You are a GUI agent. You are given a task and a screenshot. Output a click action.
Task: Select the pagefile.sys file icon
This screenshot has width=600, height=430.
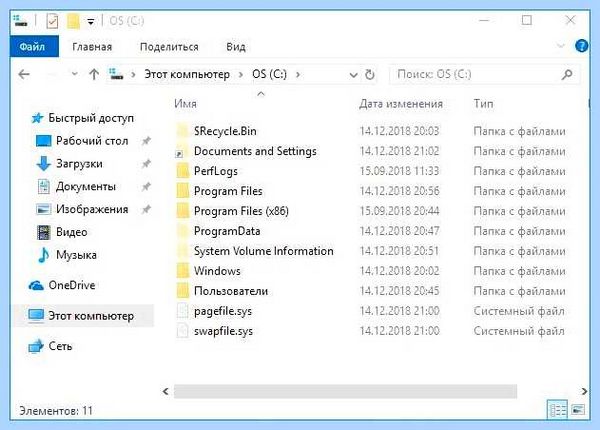click(x=183, y=311)
